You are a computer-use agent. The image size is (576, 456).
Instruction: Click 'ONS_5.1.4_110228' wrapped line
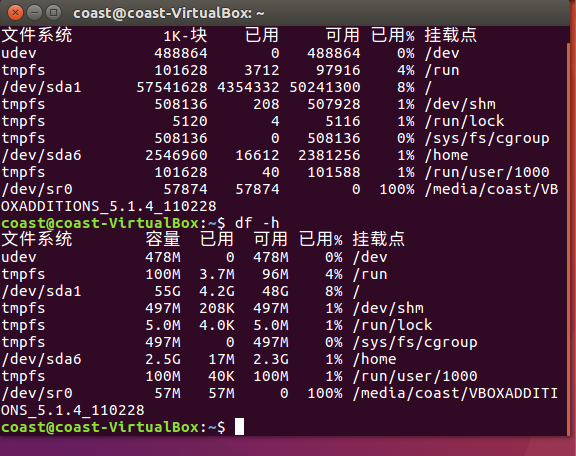pos(73,410)
